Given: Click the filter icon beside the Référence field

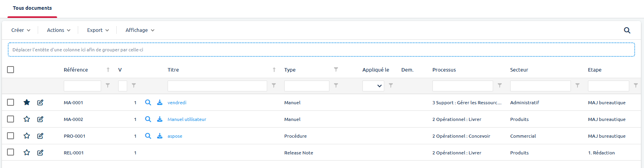Looking at the screenshot, I should pos(108,86).
